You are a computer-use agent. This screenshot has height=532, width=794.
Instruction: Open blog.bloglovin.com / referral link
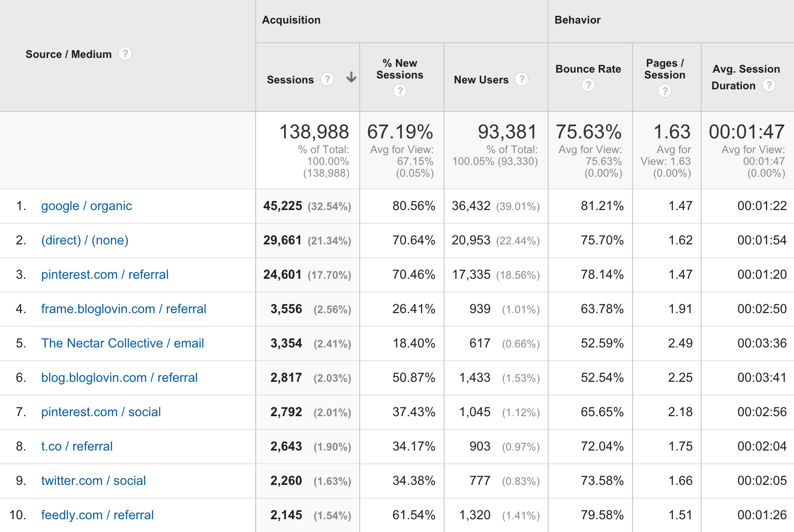119,377
